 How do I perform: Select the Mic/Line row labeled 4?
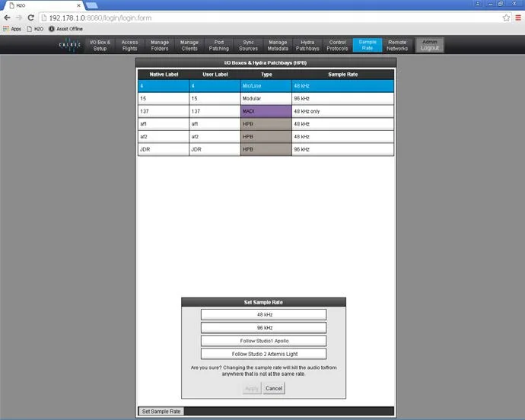(266, 86)
